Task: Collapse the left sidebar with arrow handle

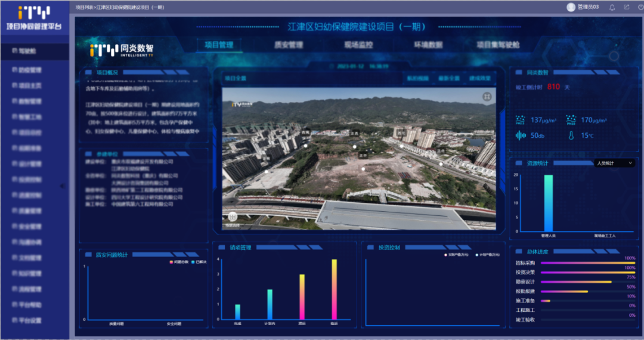Action: (x=63, y=186)
